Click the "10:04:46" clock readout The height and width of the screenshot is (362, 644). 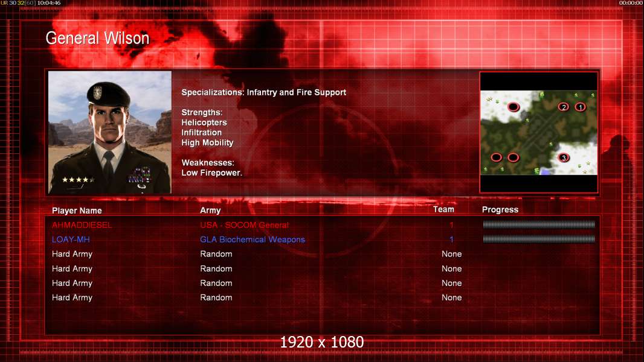pyautogui.click(x=49, y=3)
